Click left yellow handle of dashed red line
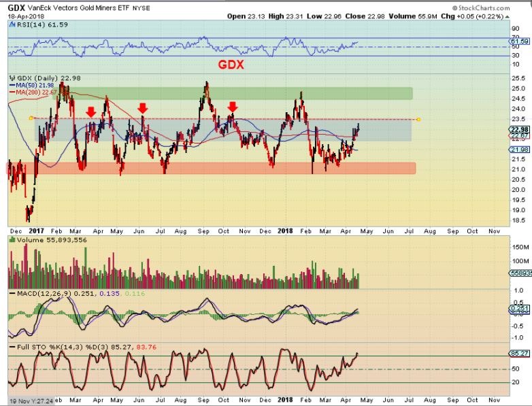The image size is (532, 406). [31, 118]
